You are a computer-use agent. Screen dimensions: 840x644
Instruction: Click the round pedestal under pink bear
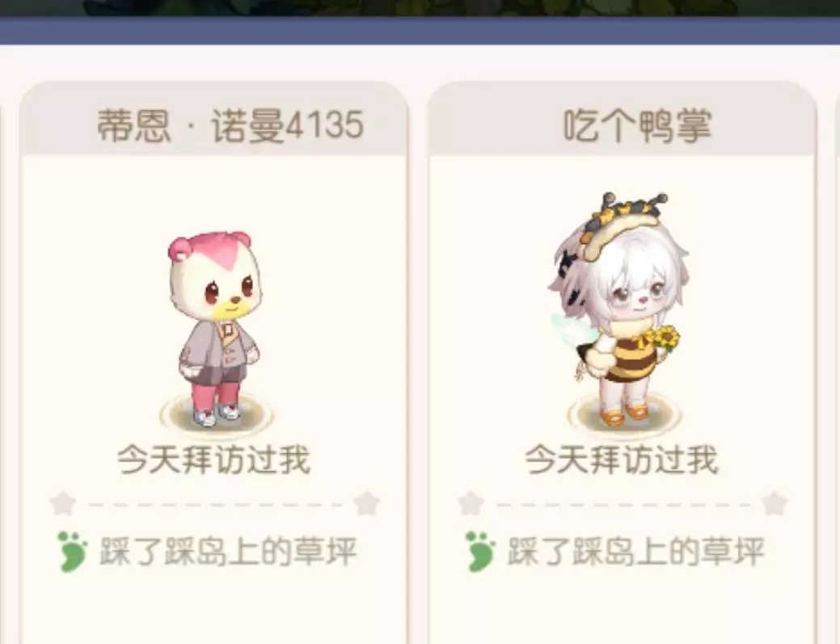[x=217, y=415]
